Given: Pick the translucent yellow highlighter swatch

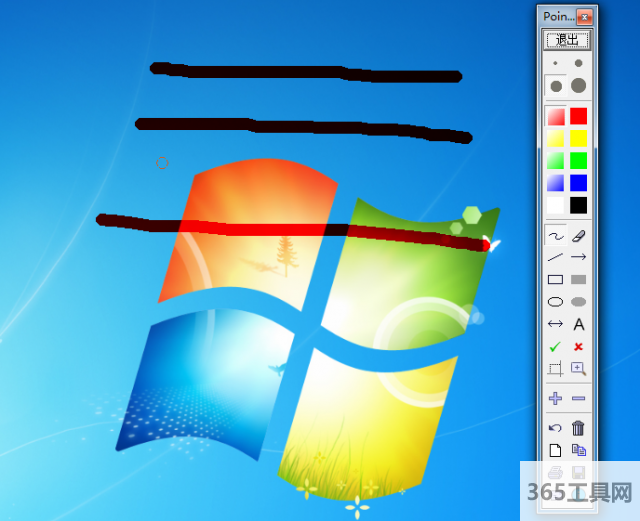Looking at the screenshot, I should click(555, 138).
